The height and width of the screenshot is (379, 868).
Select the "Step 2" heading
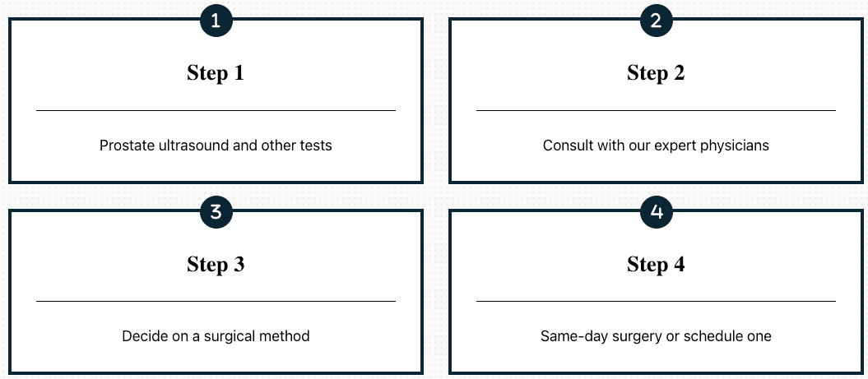coord(656,73)
